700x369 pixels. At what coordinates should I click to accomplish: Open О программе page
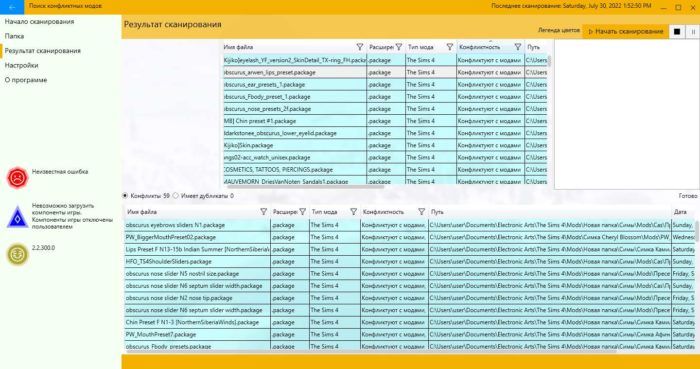point(26,80)
